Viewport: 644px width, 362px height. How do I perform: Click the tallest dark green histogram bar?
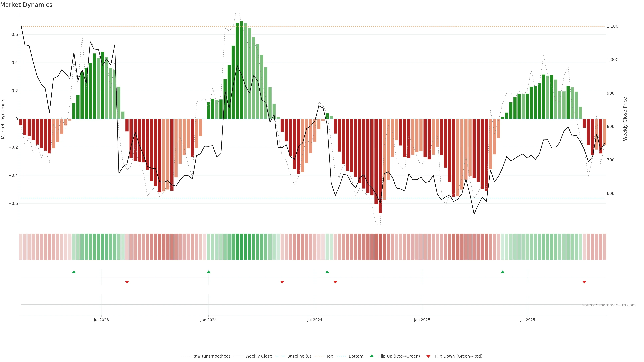pyautogui.click(x=241, y=70)
